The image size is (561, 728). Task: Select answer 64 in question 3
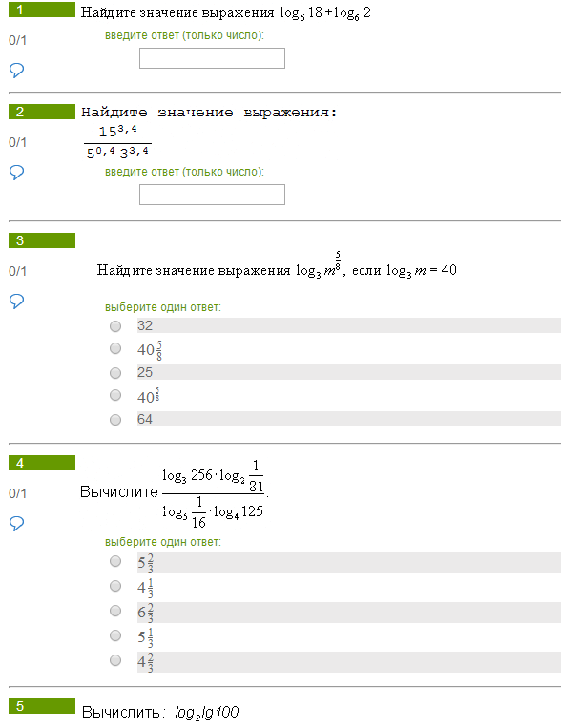(115, 420)
